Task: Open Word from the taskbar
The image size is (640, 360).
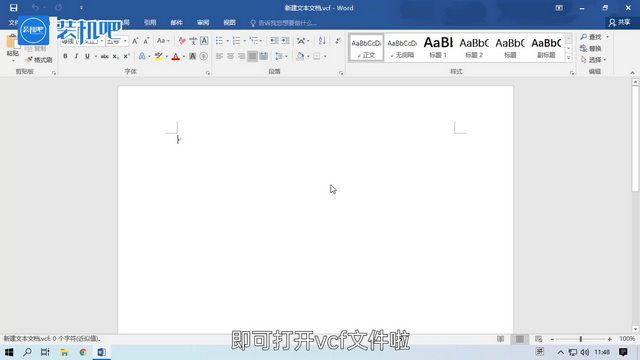Action: coord(102,352)
